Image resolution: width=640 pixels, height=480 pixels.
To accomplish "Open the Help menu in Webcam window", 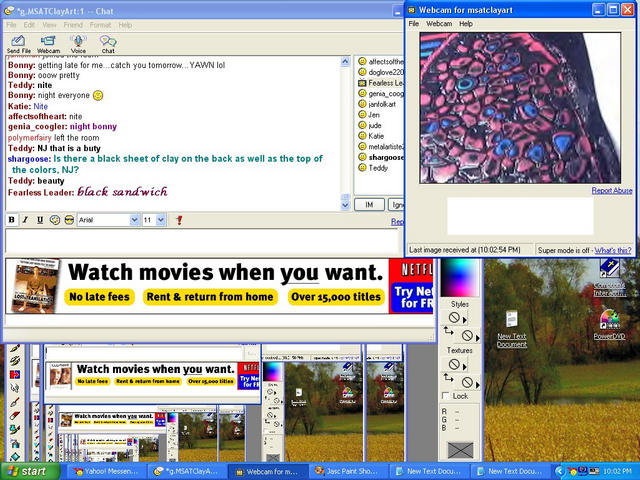I will click(x=466, y=24).
